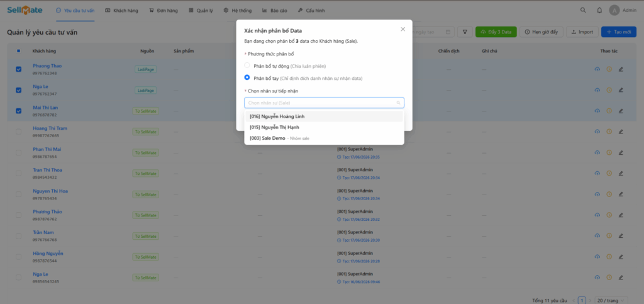Open the search icon in the top bar

[x=583, y=10]
